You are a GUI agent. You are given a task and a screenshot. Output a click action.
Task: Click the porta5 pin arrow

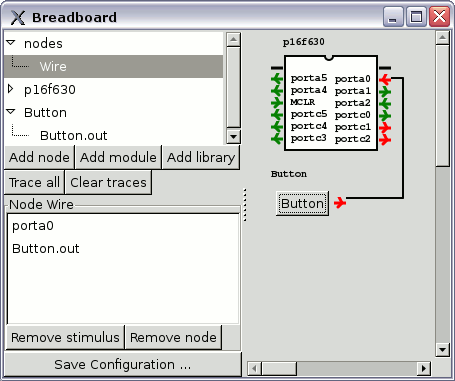(277, 79)
